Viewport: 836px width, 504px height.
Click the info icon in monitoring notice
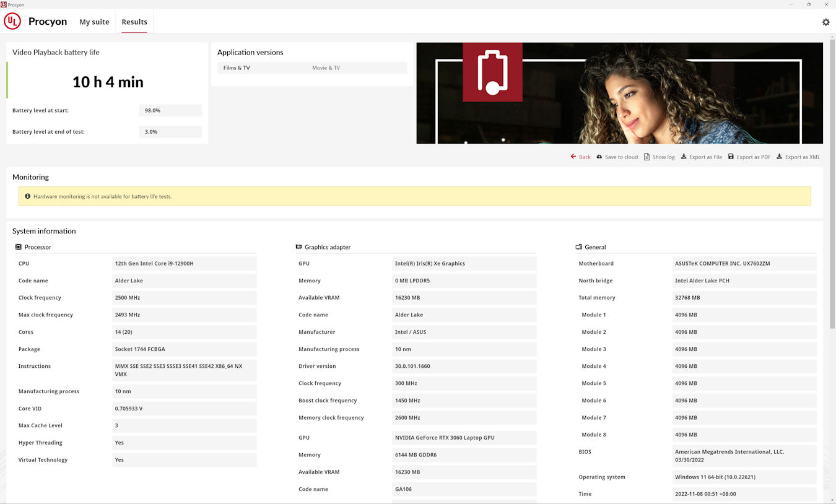tap(27, 196)
